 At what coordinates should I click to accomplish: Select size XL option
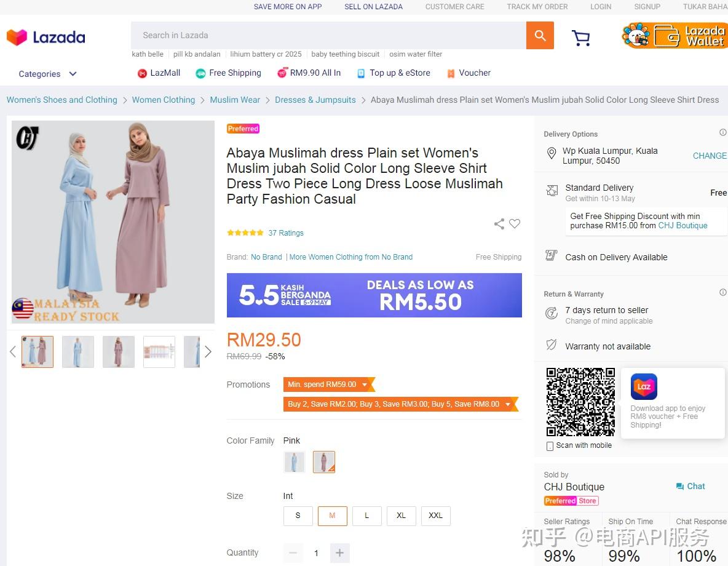click(x=401, y=516)
